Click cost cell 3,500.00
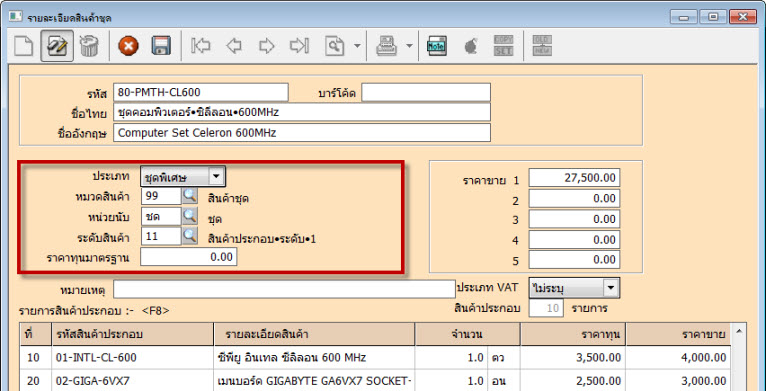 click(573, 358)
